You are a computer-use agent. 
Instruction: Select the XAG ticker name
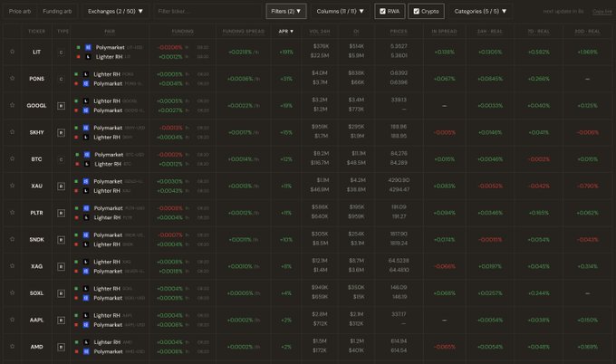pos(36,266)
